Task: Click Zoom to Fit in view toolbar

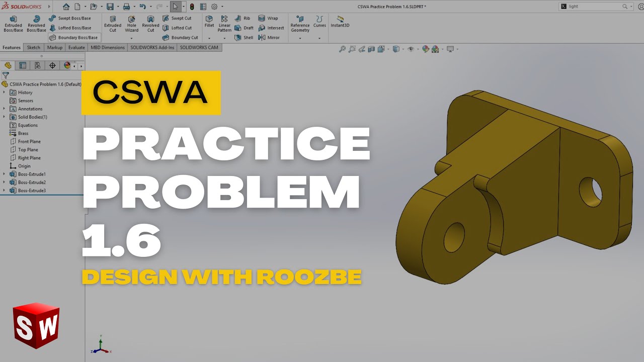Action: click(x=342, y=49)
